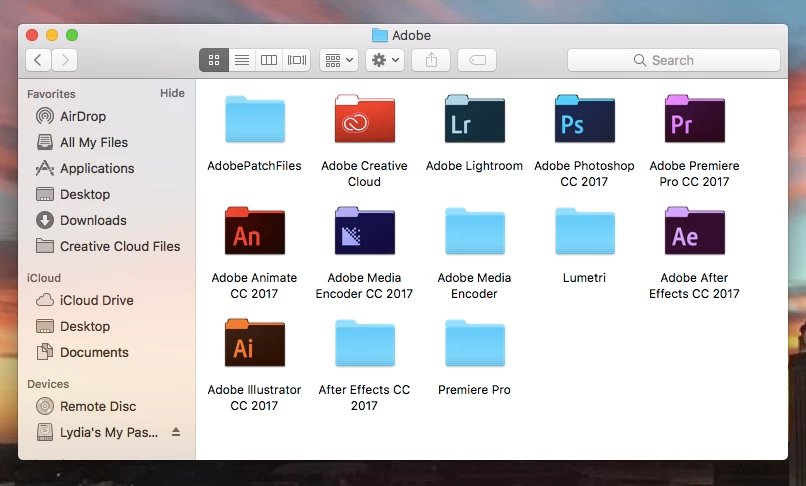Viewport: 806px width, 486px height.
Task: Zoom the Finder window with green button
Action: [72, 35]
